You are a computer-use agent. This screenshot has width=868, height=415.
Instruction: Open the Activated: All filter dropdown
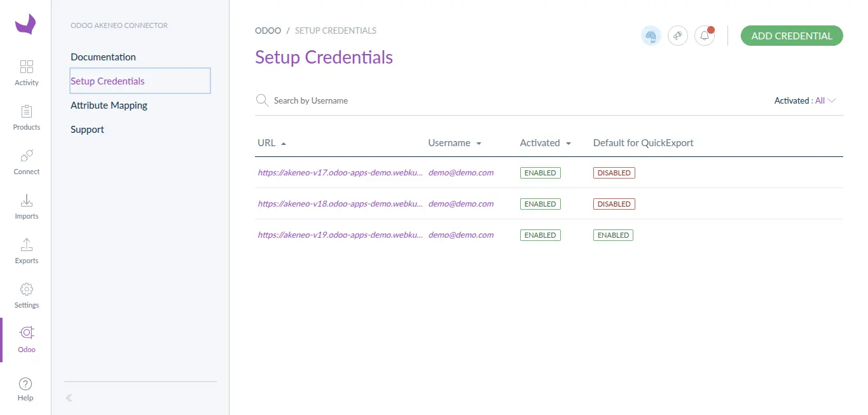click(x=805, y=100)
